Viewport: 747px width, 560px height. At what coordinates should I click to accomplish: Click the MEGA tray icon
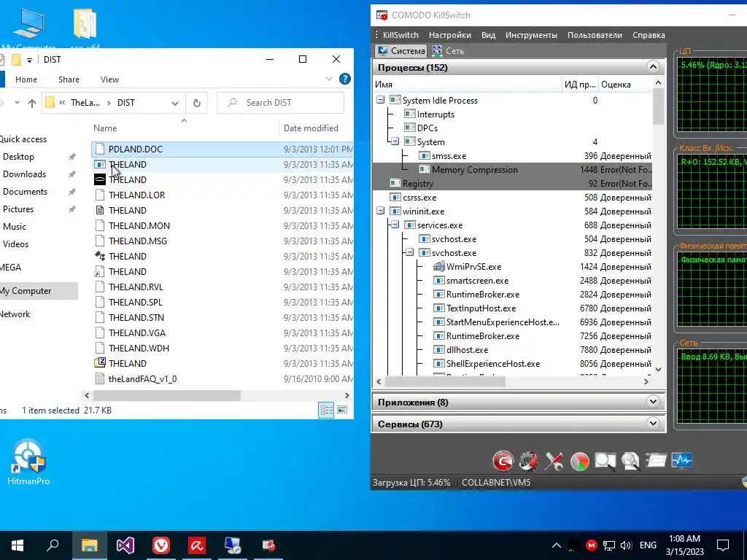click(591, 545)
